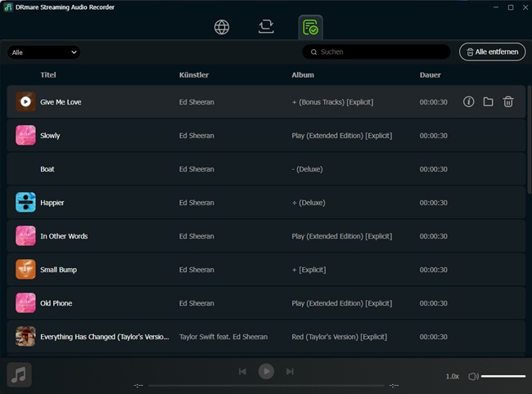Click Red (Taylor's Version) [Explicit] album
Screen dimensions: 532x394
[x=340, y=337]
